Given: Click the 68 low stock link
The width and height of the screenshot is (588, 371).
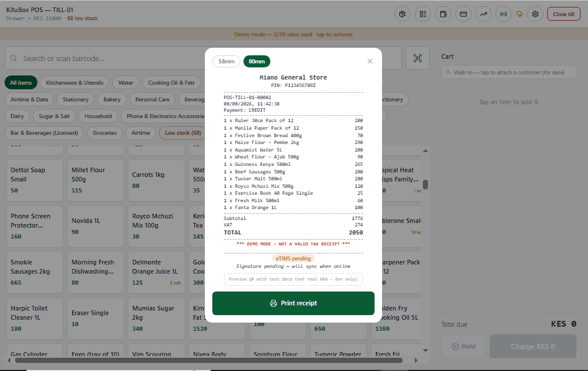Looking at the screenshot, I should pos(82,18).
